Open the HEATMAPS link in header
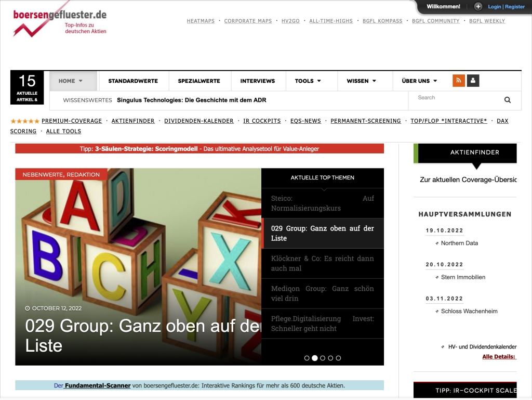The width and height of the screenshot is (532, 400). 201,21
